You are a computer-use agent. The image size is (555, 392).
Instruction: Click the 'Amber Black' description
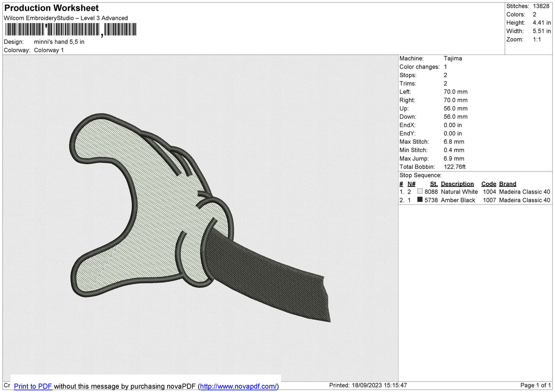(x=458, y=200)
